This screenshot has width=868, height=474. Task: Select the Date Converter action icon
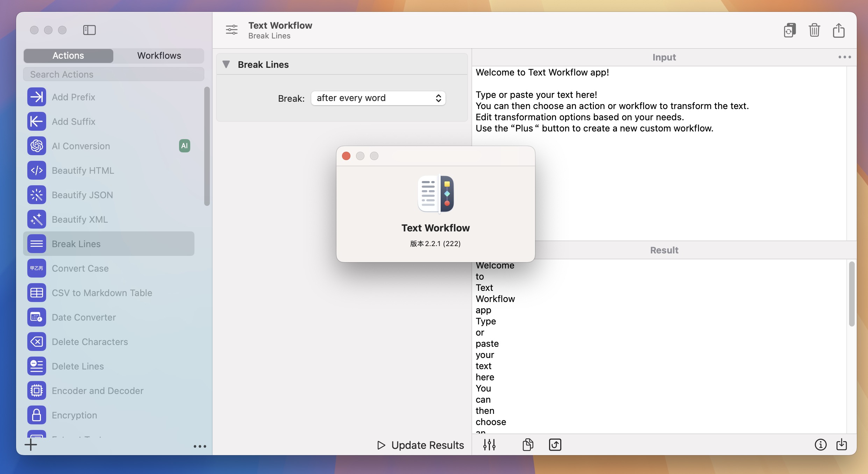tap(37, 317)
